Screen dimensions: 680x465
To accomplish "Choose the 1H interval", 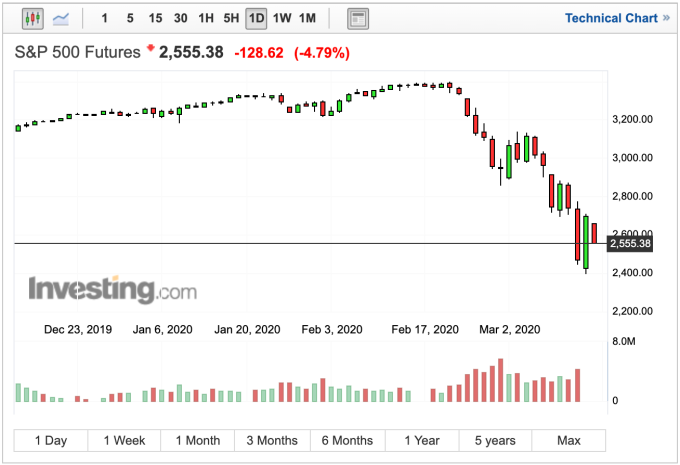I will coord(206,18).
